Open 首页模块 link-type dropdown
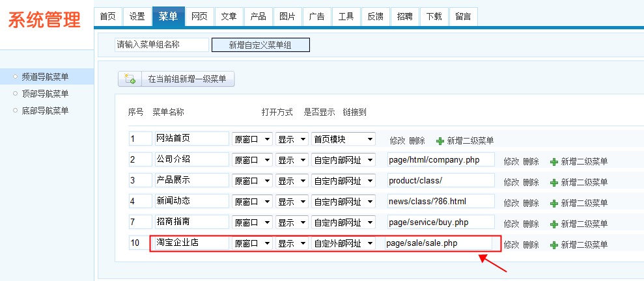The image size is (644, 281). pos(343,139)
